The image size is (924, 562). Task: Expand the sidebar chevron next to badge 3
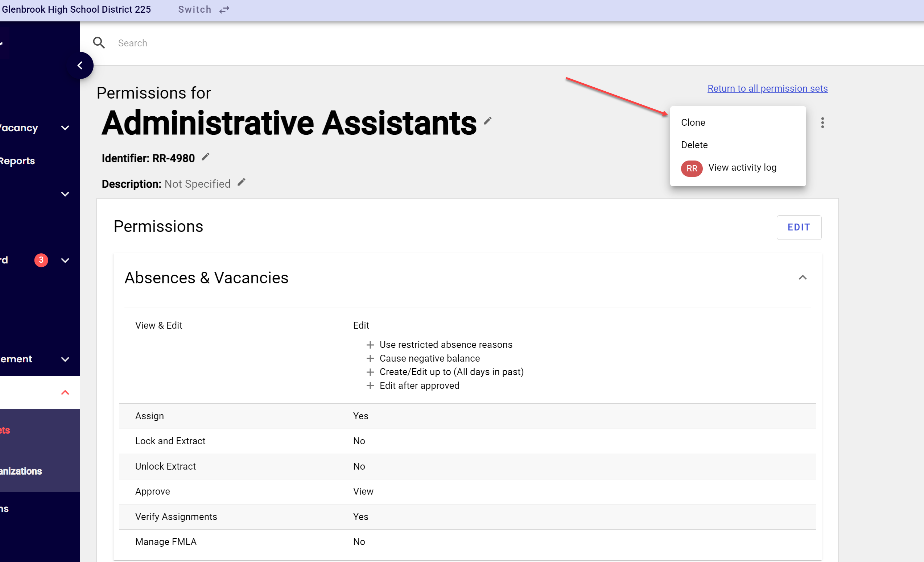65,260
